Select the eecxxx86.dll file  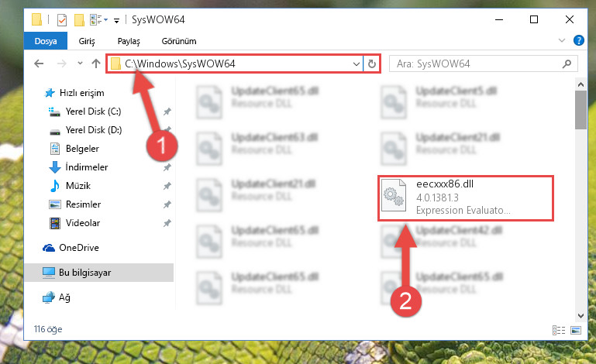[465, 197]
